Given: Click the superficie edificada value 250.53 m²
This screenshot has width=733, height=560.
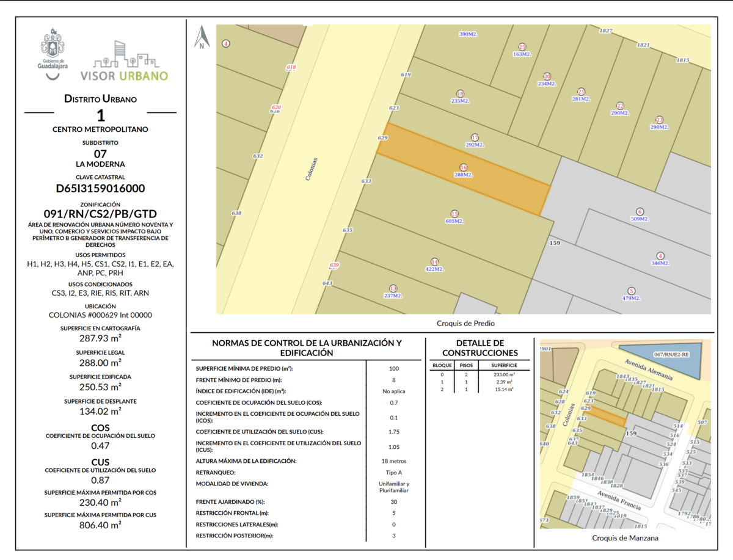Looking at the screenshot, I should [100, 387].
